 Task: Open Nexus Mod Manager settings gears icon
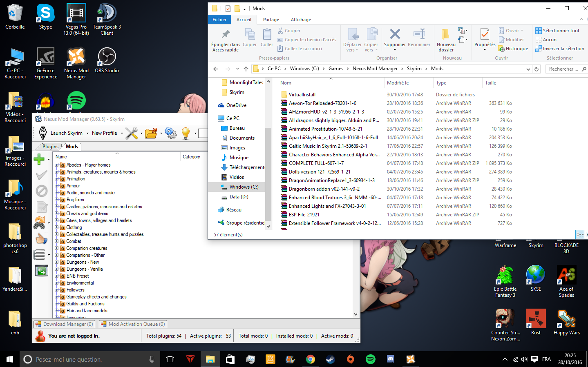point(170,133)
